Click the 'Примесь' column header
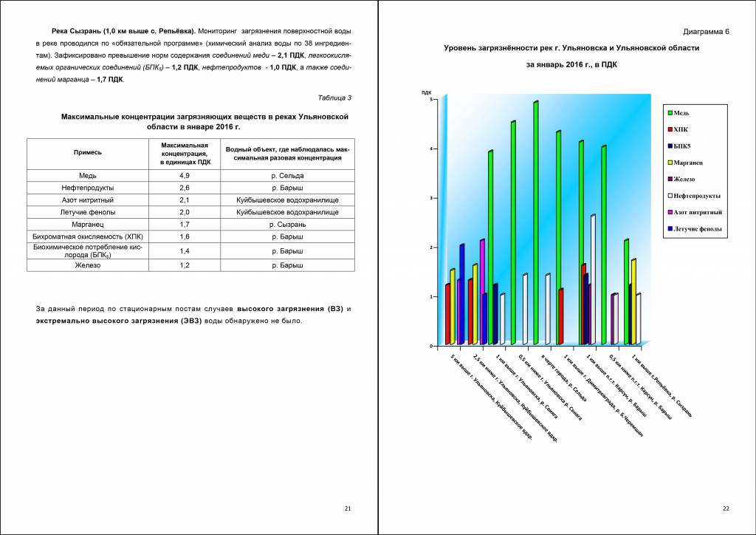This screenshot has height=535, width=756. click(88, 152)
